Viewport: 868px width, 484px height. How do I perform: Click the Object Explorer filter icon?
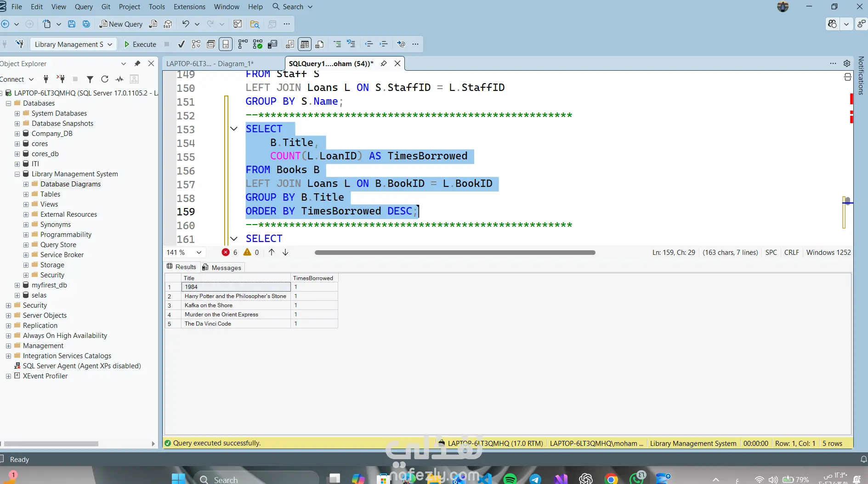90,79
